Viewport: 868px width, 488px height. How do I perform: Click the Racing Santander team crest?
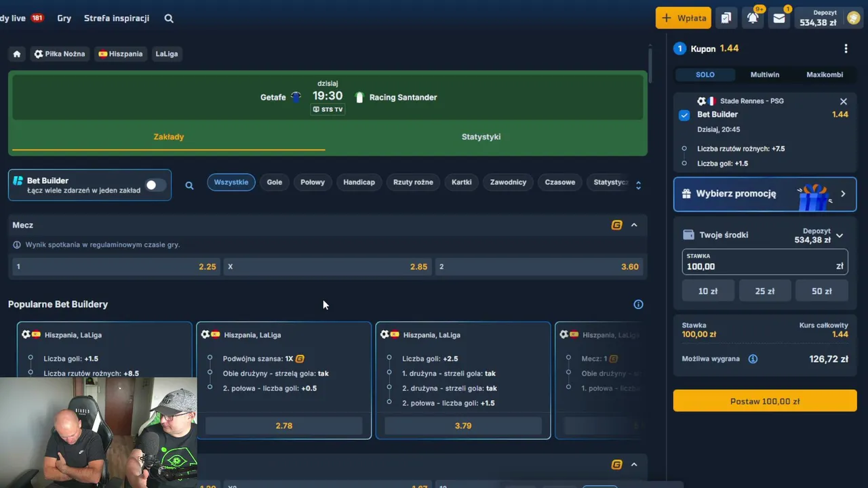[x=359, y=97]
